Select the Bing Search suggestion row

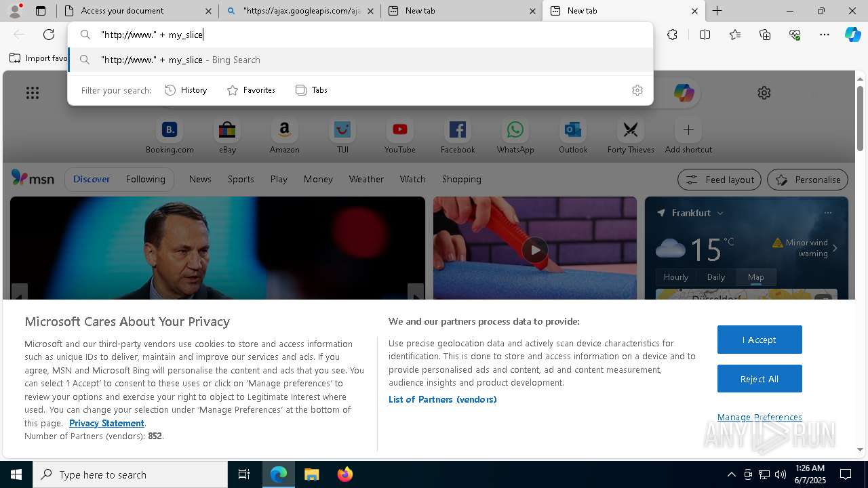point(361,60)
